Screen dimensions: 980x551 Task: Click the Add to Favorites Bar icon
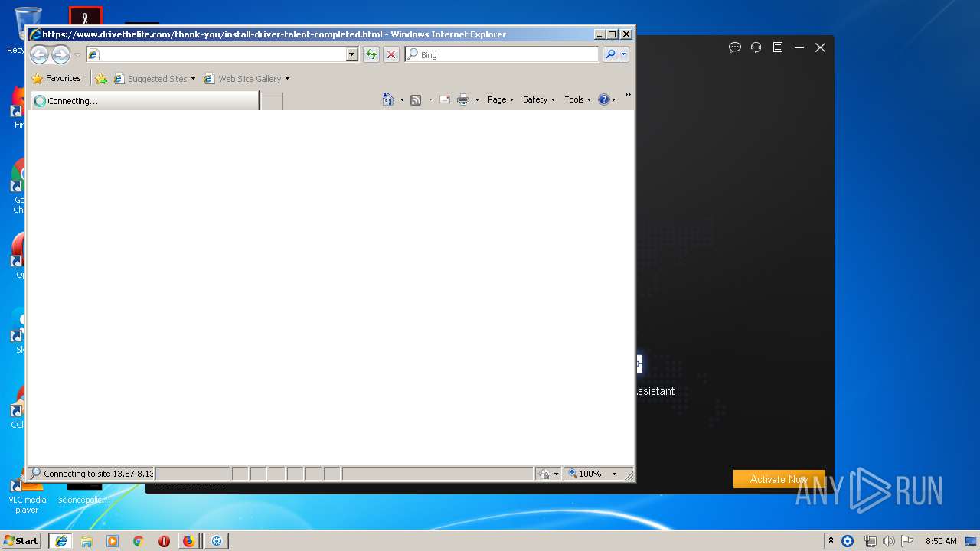point(101,78)
